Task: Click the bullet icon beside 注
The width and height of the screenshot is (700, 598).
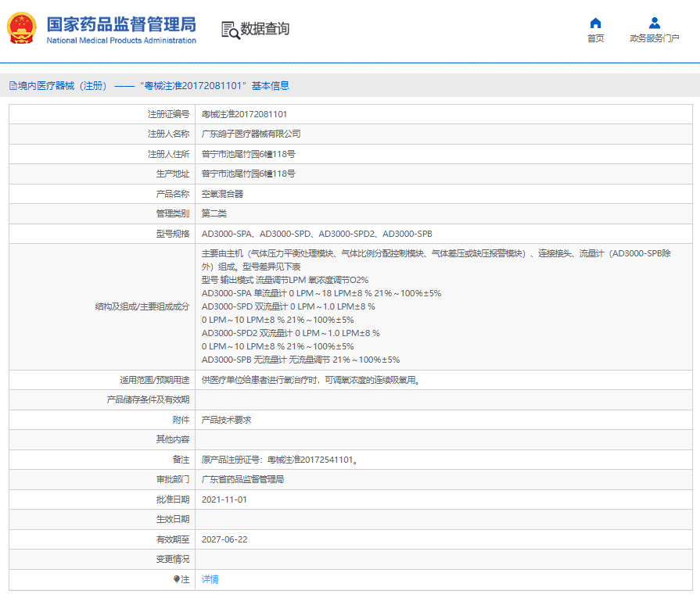Action: (177, 579)
